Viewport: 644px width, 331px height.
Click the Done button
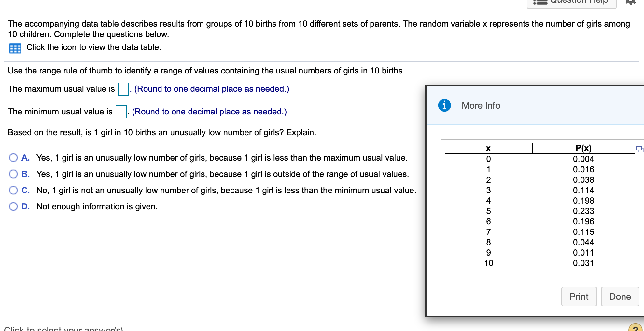(620, 296)
